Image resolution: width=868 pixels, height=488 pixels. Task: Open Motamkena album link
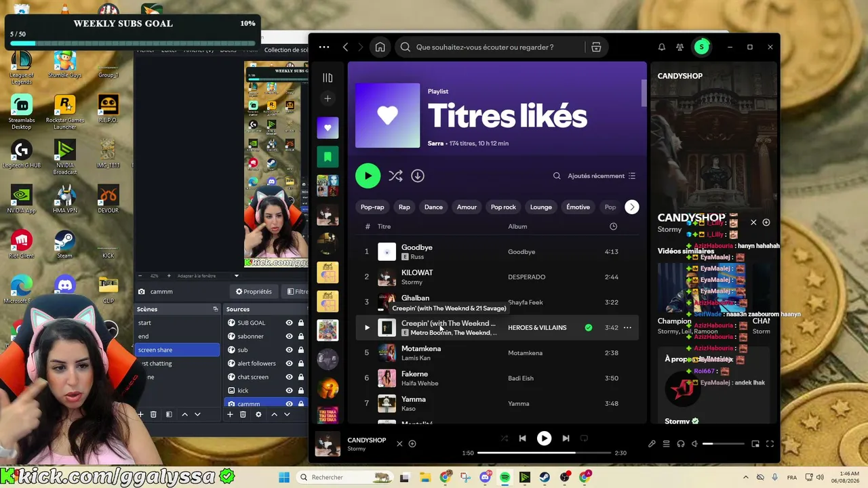pos(525,353)
